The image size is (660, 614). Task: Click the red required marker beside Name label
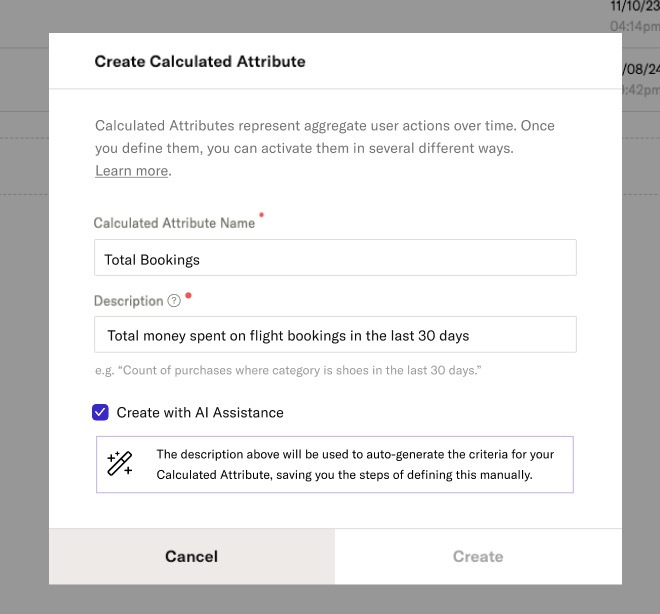(262, 215)
